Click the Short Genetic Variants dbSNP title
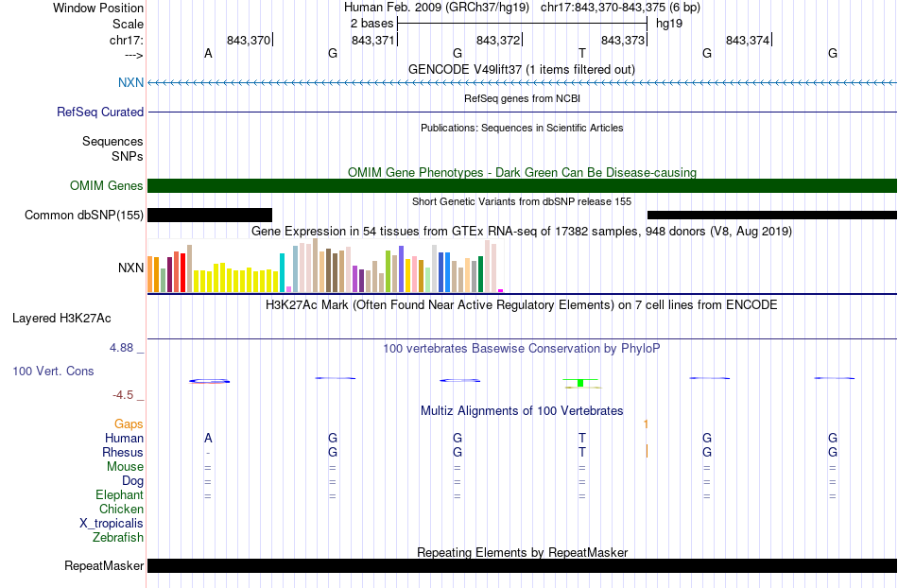This screenshot has width=898, height=588. (522, 201)
